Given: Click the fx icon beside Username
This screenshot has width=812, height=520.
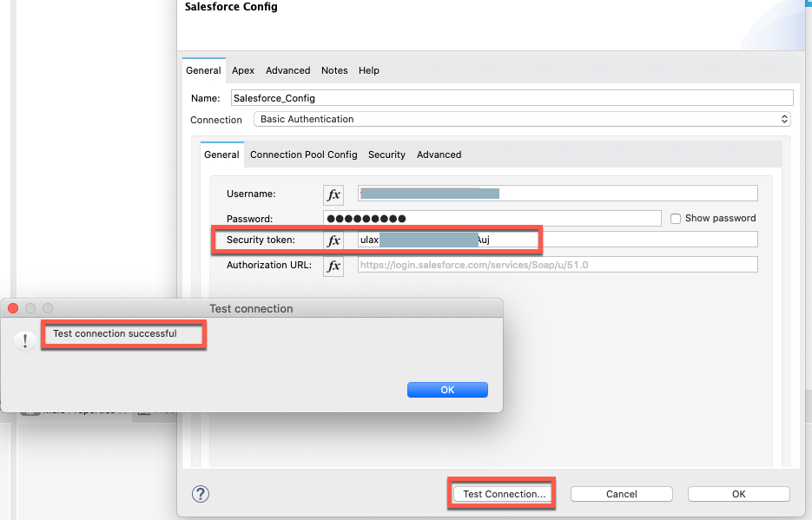Looking at the screenshot, I should pos(333,194).
